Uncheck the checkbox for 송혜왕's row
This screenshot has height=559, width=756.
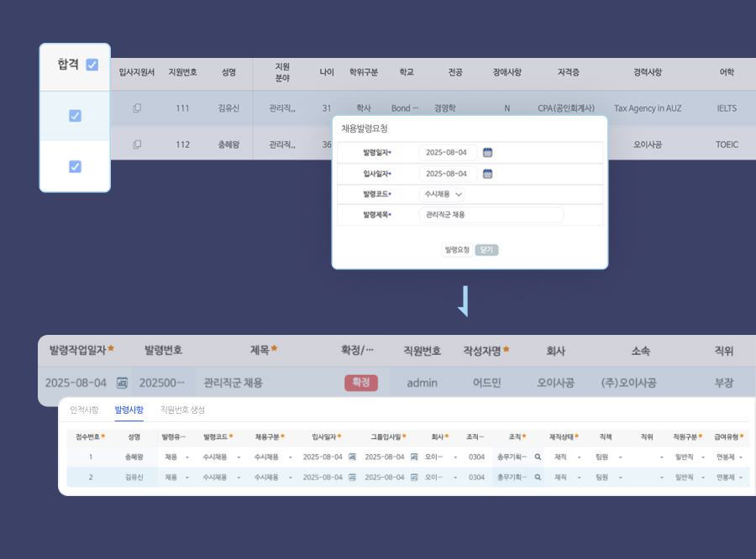point(75,166)
